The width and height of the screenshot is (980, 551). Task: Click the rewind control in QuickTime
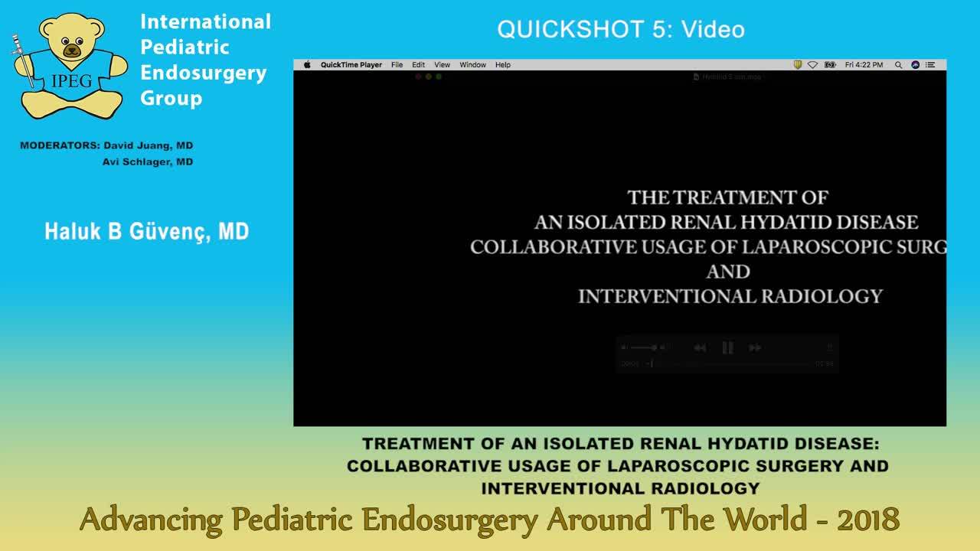pos(699,347)
